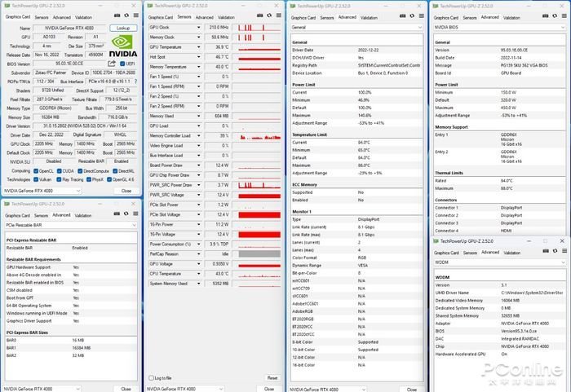Click the GPU name field
The height and width of the screenshot is (392, 571).
pos(69,28)
